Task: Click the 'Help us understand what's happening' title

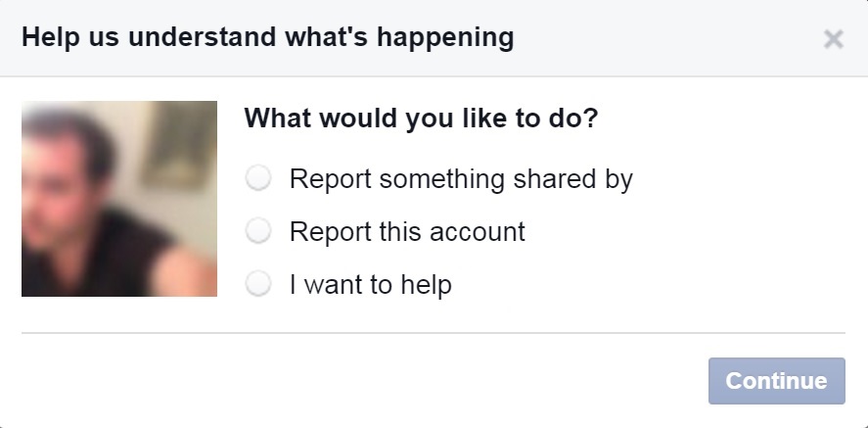Action: [x=267, y=38]
